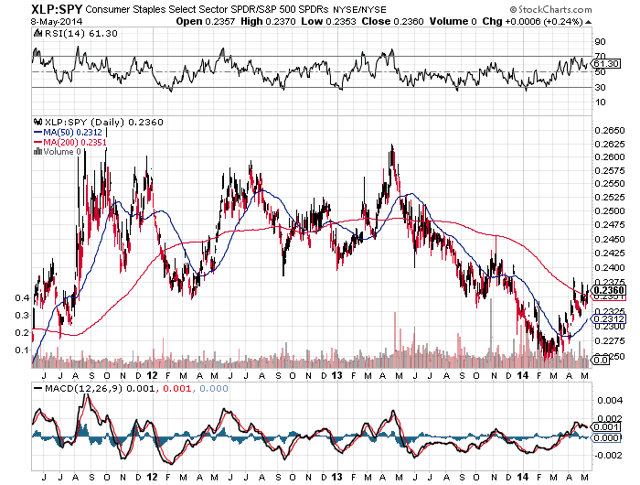Click the XLP:SPY (Daily) 0.2360 legend label

(104, 122)
